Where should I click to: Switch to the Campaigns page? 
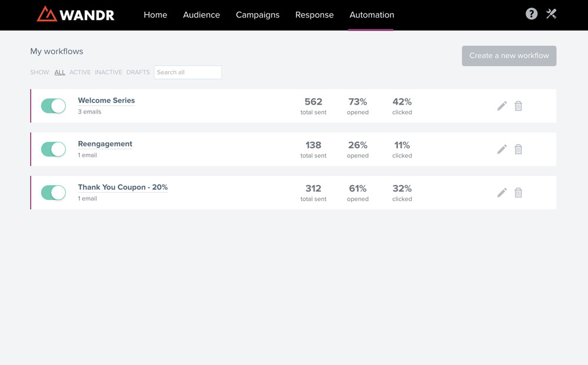pos(258,15)
